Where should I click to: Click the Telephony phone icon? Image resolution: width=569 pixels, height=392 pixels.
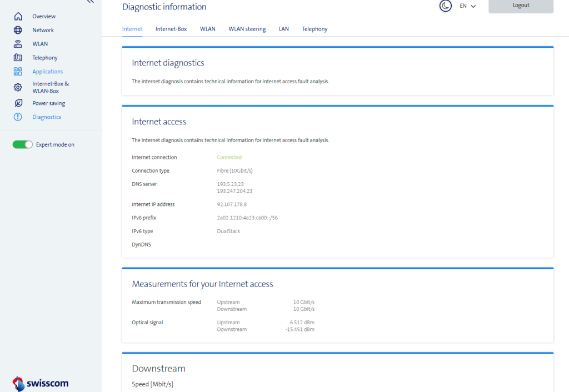(18, 58)
